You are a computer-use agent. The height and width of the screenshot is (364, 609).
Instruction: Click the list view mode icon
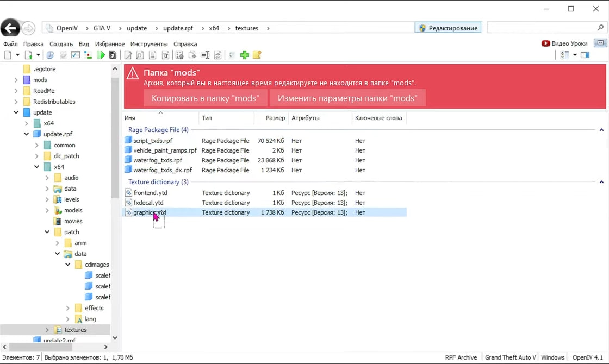[565, 55]
